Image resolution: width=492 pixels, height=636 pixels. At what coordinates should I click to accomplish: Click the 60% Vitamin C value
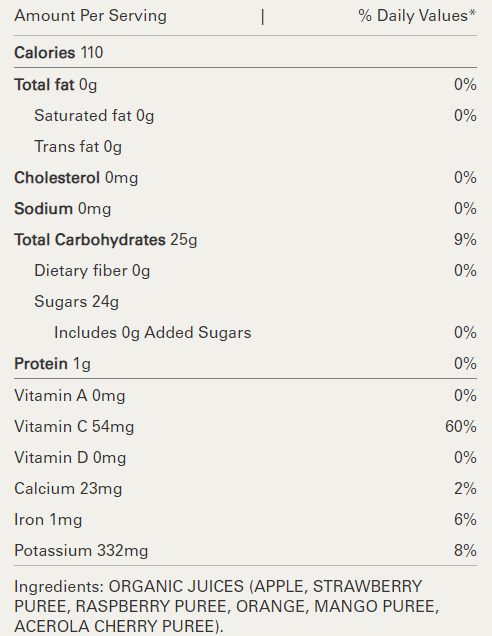coord(461,426)
